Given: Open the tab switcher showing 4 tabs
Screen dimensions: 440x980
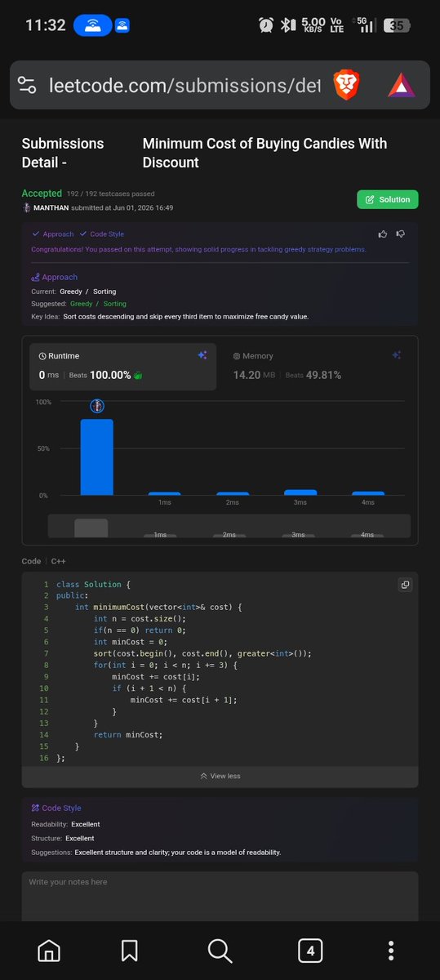Looking at the screenshot, I should click(310, 951).
